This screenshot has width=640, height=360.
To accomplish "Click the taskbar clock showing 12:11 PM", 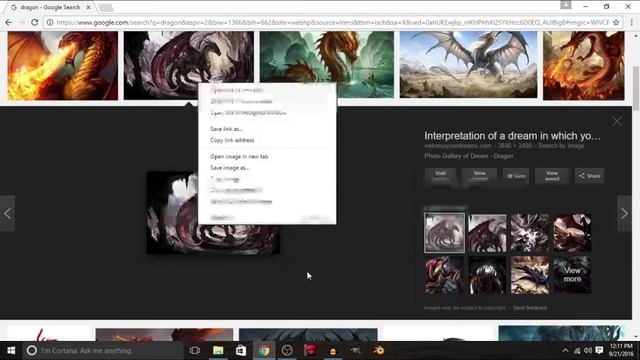I will 622,350.
